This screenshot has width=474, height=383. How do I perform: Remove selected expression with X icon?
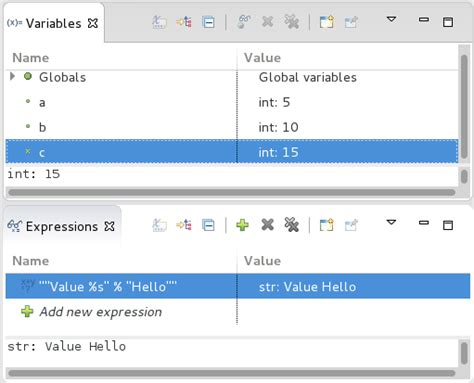268,225
